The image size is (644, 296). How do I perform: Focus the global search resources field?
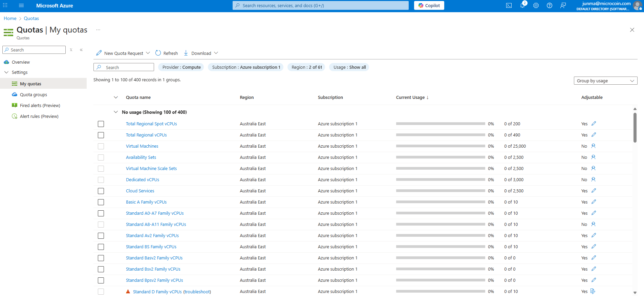tap(321, 5)
